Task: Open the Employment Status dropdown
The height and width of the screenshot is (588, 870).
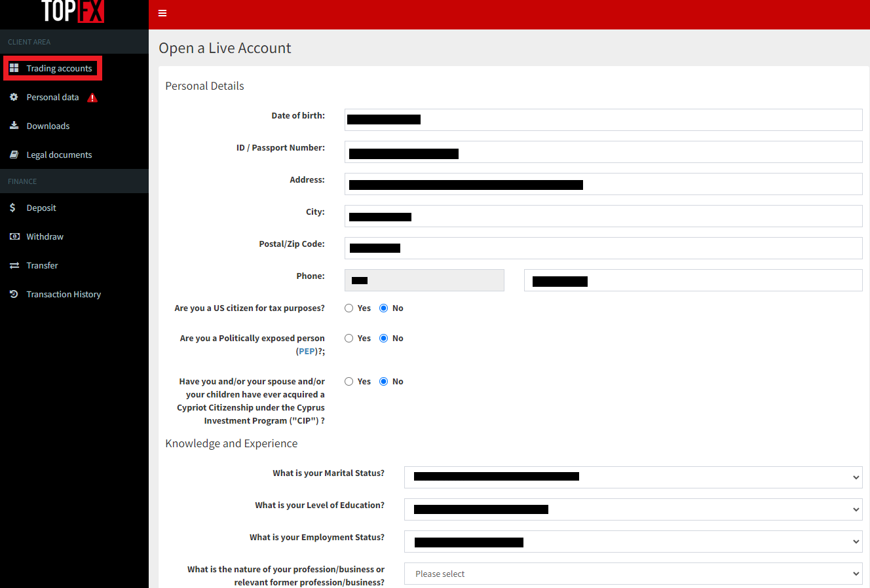Action: click(633, 542)
